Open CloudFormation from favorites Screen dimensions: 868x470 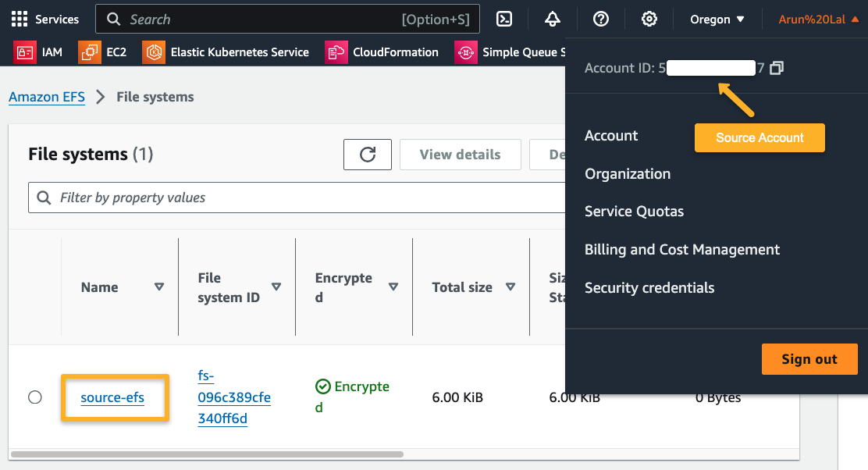(382, 52)
